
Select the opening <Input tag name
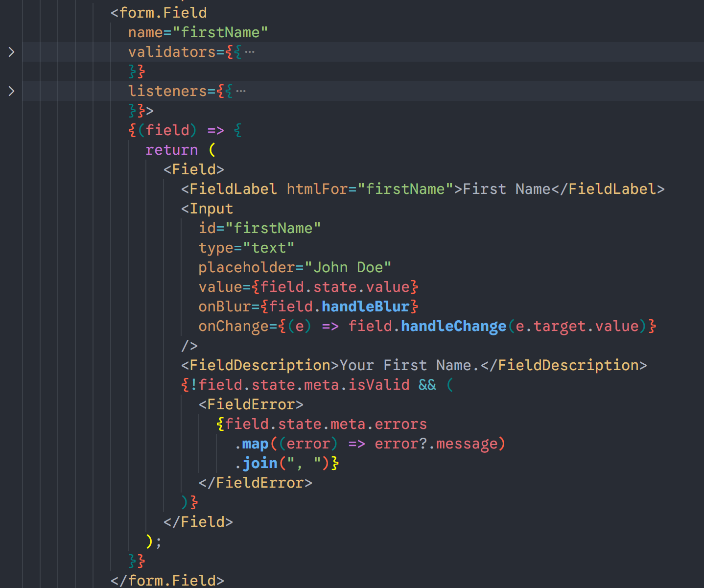[211, 209]
